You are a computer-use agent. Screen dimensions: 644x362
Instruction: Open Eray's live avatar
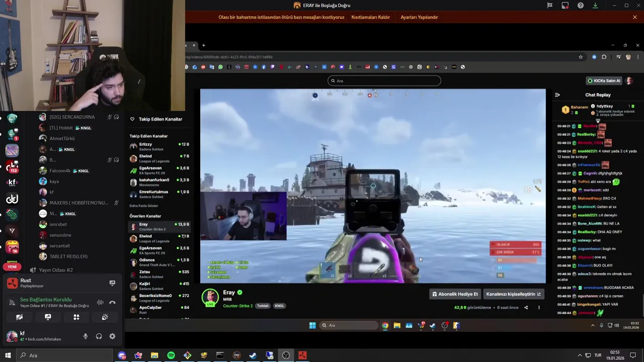pos(210,297)
